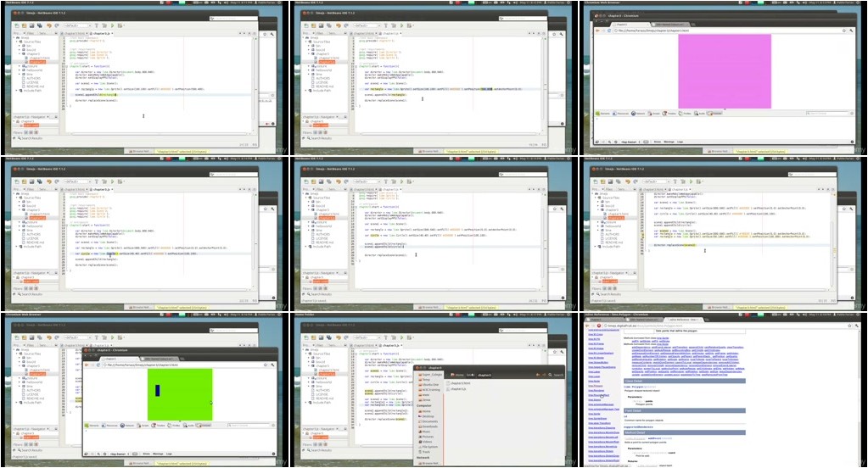Open Elements panel in pink-square Chromium DevTools
This screenshot has width=868, height=468.
[x=602, y=114]
